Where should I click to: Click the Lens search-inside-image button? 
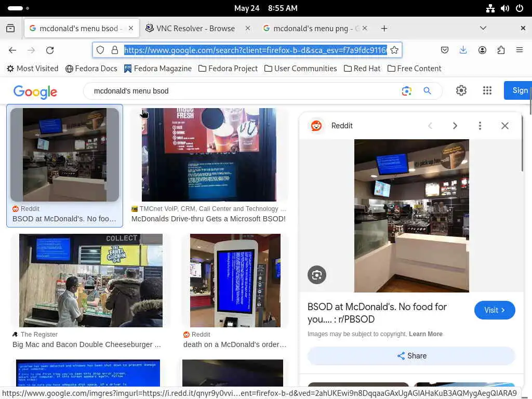click(317, 275)
